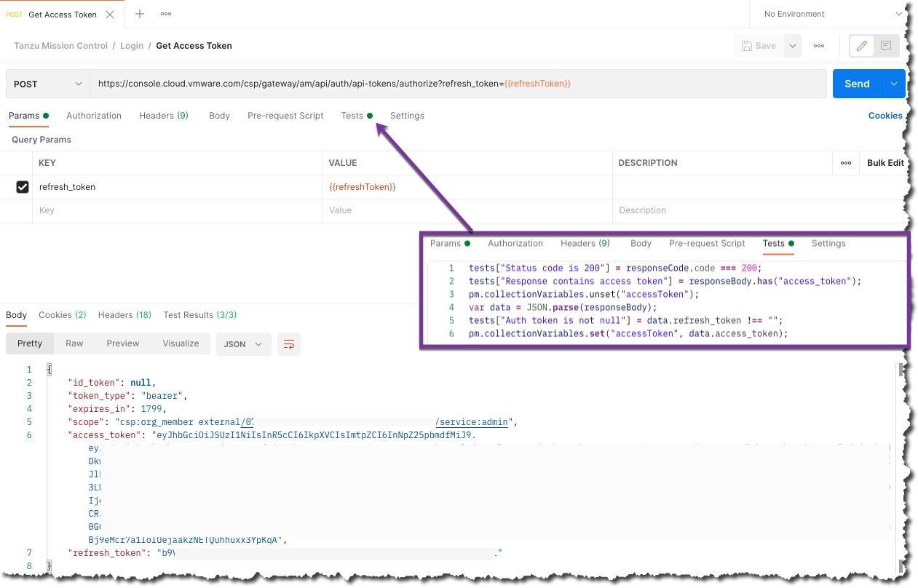Open the Headers (9) tab

click(x=164, y=116)
